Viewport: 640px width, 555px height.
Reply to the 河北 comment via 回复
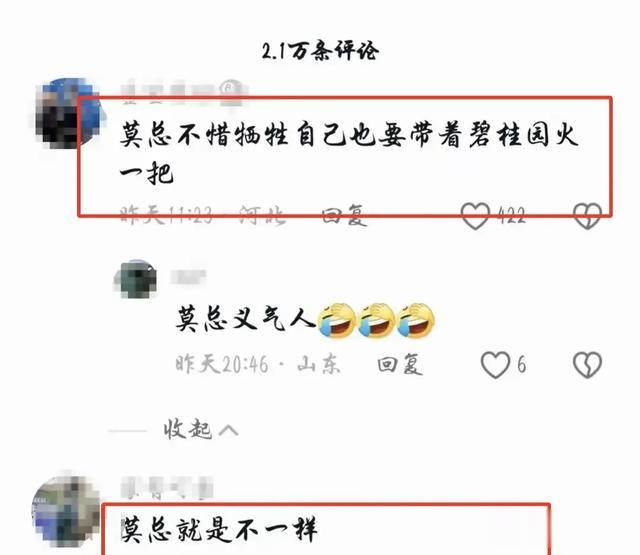point(344,215)
